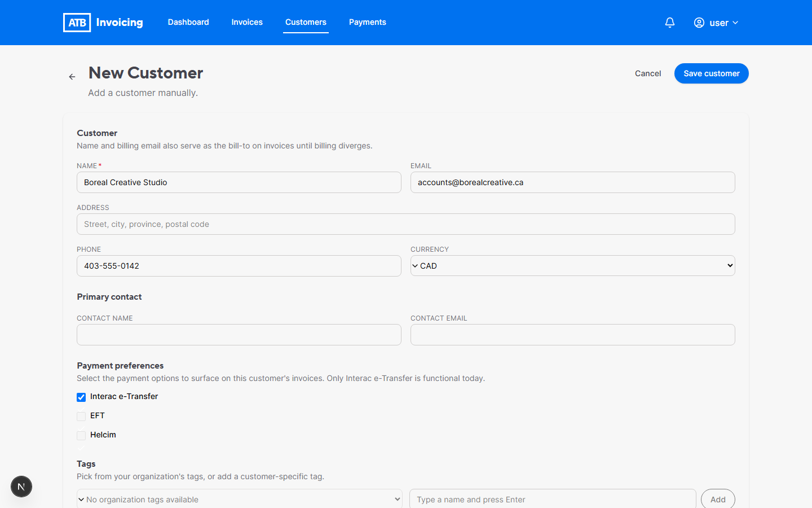
Task: Tick the Helcim checkbox
Action: (81, 436)
